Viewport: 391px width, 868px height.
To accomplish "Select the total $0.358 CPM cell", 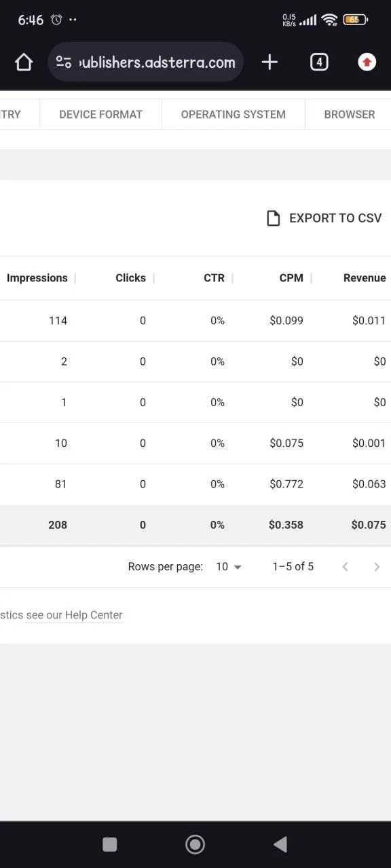I will click(286, 524).
